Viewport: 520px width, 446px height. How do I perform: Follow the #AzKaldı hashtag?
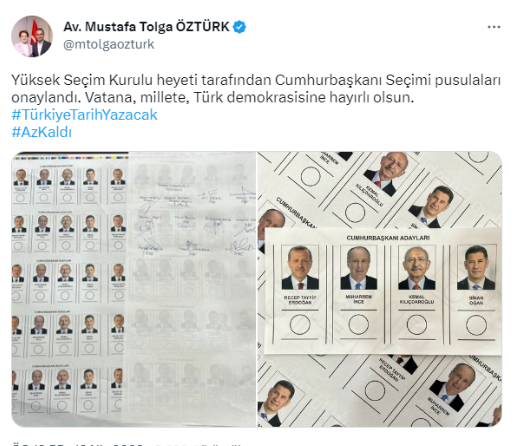coord(42,132)
